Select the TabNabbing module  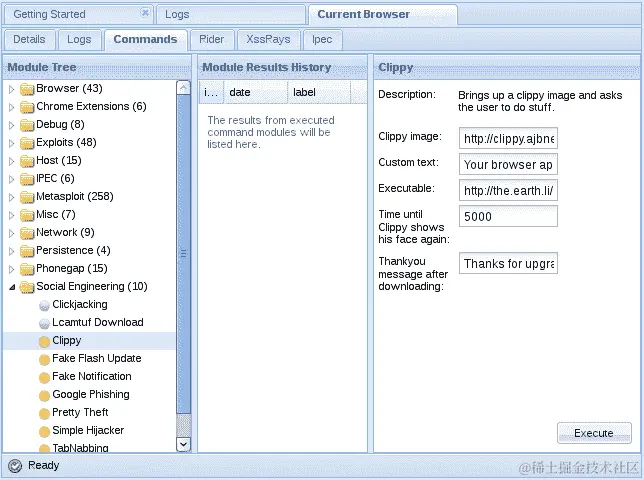click(80, 448)
